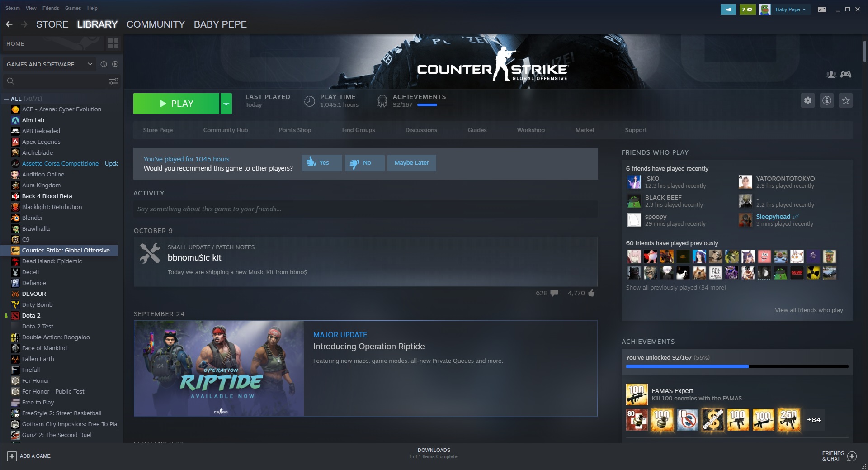Show the +84 more achievements
This screenshot has width=868, height=470.
814,420
